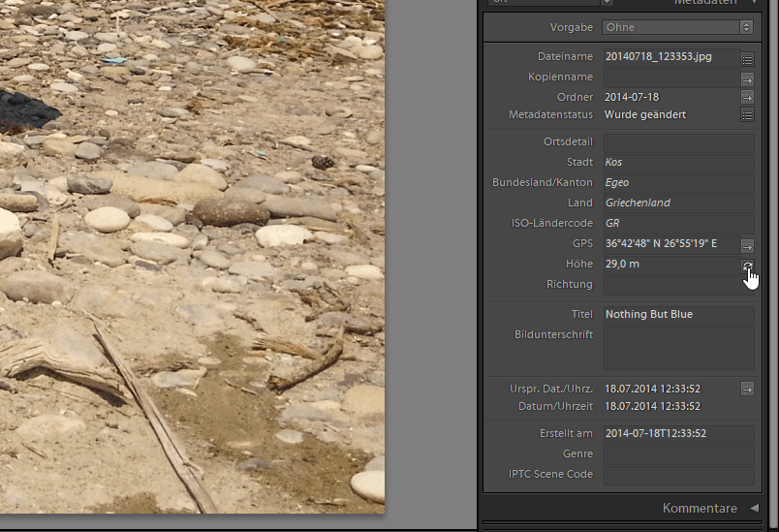The image size is (779, 532).
Task: Click the Land field showing Griechenland
Action: pyautogui.click(x=677, y=203)
